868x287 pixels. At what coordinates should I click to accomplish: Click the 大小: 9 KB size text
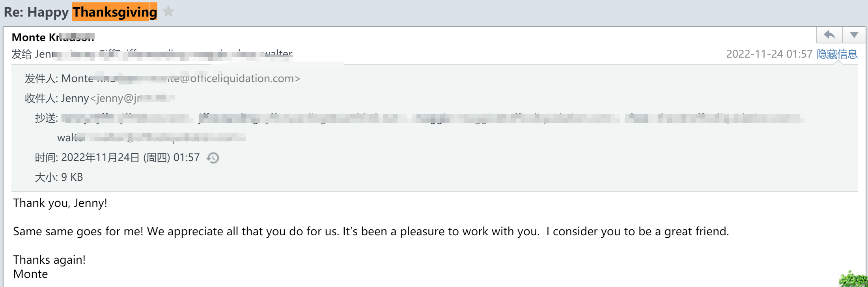59,177
